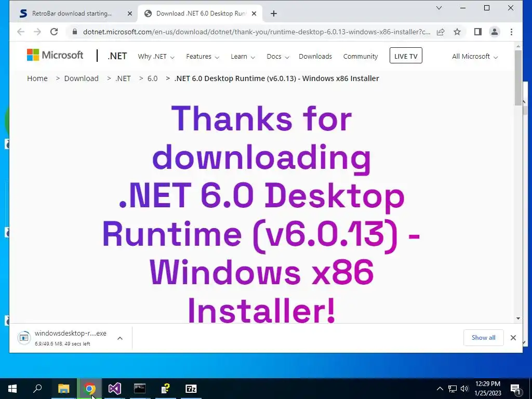Open the Chrome side panel
Screen dimensions: 532x399
coord(478,32)
